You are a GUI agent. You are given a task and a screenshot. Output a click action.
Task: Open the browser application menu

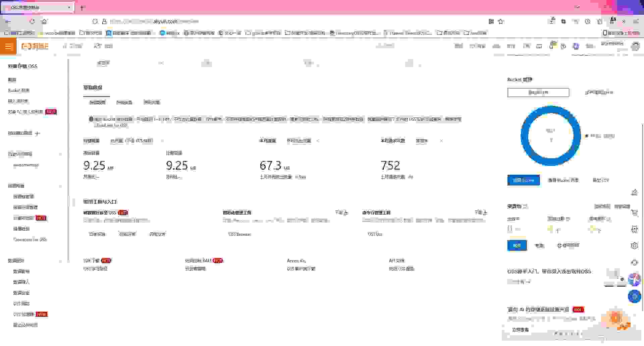[x=636, y=21]
